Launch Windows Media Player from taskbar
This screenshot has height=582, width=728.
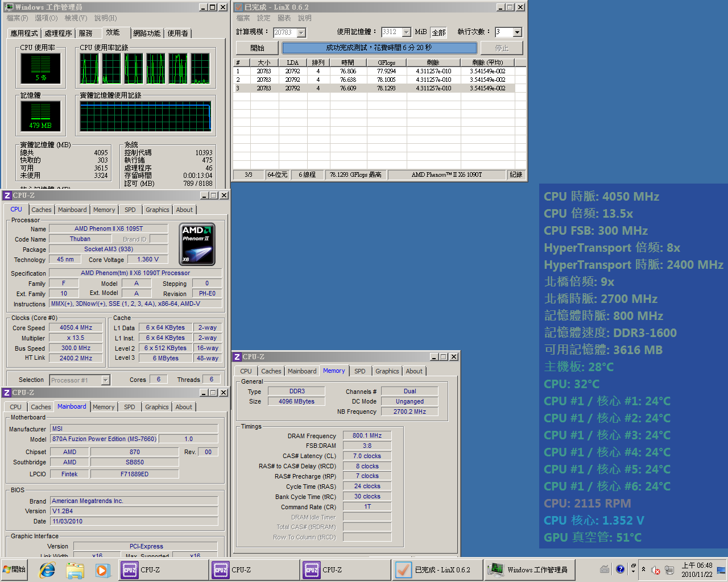point(102,569)
